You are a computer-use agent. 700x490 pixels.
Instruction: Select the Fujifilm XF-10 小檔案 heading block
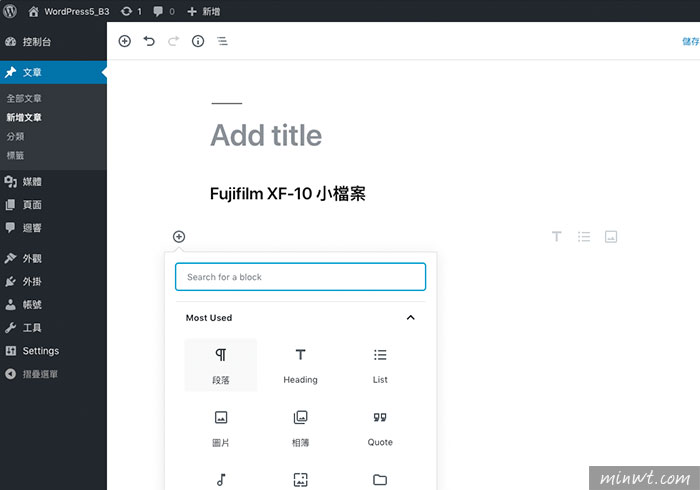[288, 194]
